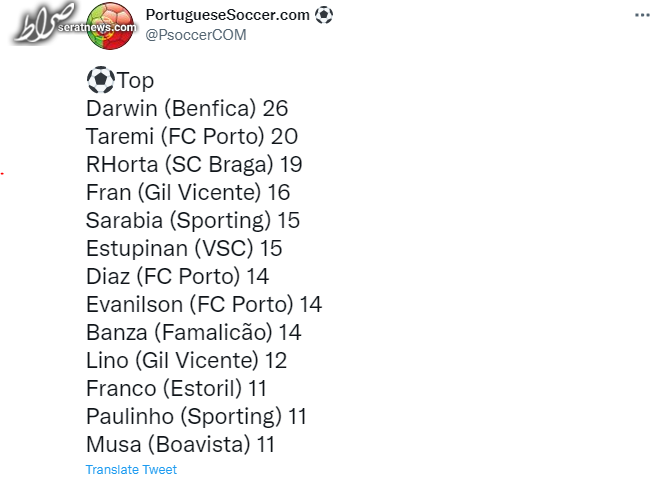This screenshot has width=652, height=496.
Task: Click the PortugueseSoccer.com display name
Action: [x=227, y=15]
